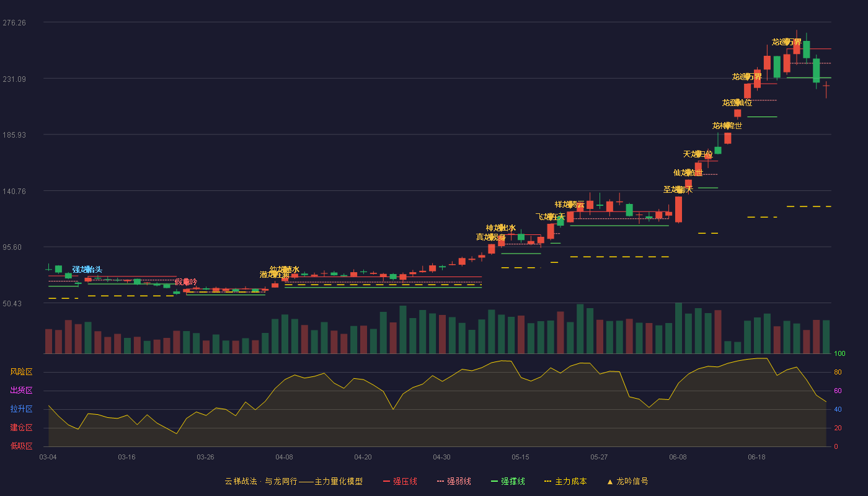
Task: Select the 天龙归位 signal marker
Action: 698,154
